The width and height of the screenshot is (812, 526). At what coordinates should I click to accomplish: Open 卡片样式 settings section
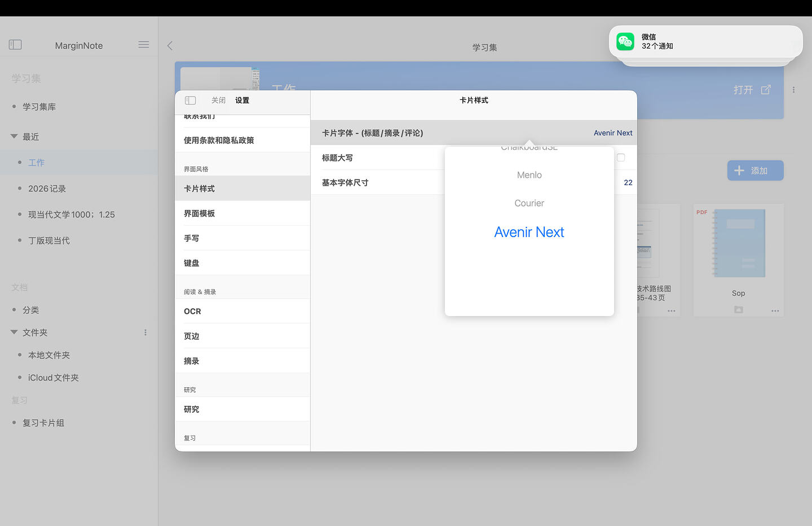[242, 189]
